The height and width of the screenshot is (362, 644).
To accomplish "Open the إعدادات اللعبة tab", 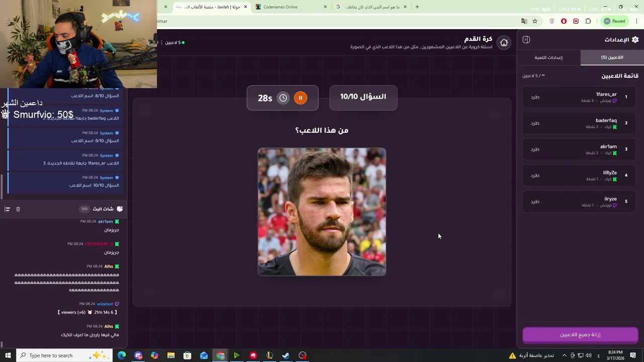I will click(548, 57).
